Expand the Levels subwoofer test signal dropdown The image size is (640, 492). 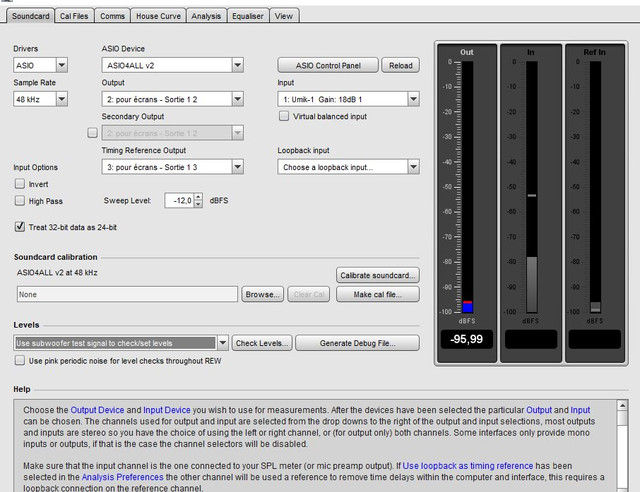click(223, 343)
